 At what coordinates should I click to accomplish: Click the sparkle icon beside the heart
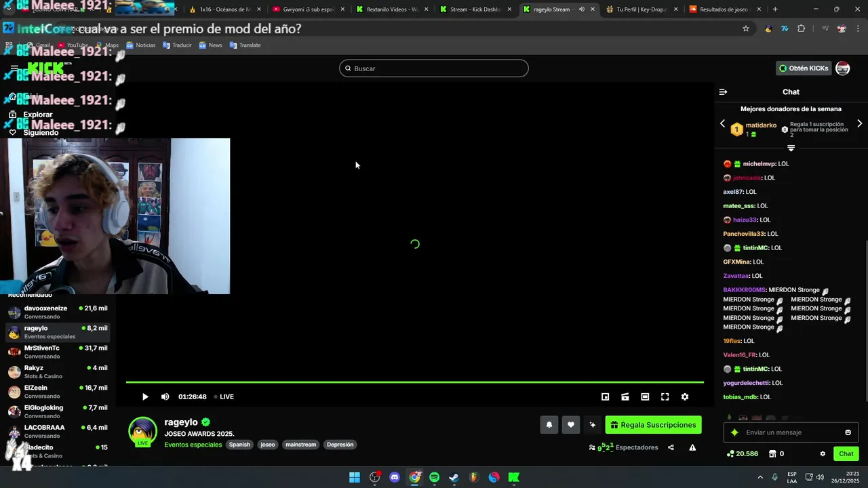593,425
